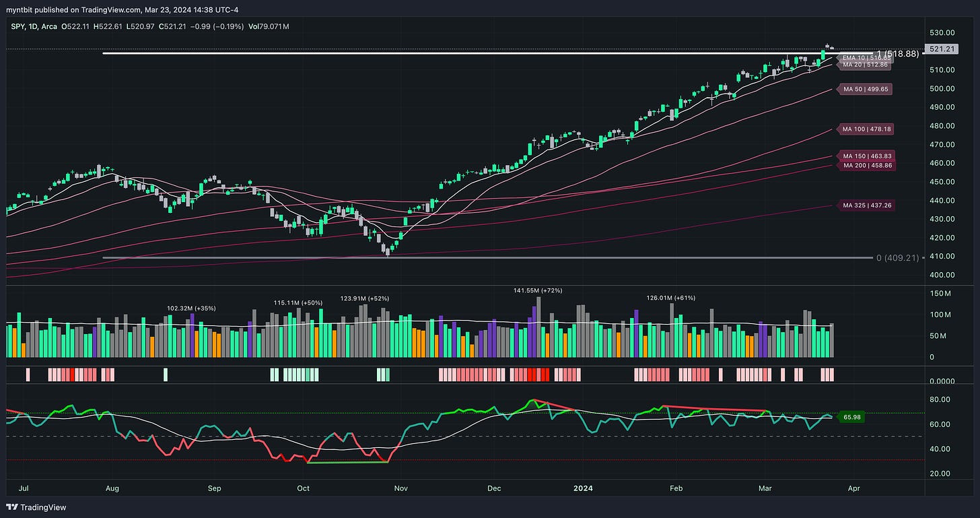The image size is (980, 518).
Task: Select the MA 100 | 478.18 label
Action: coord(866,128)
